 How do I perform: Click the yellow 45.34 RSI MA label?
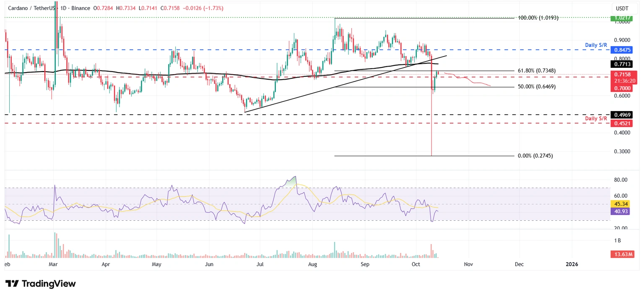pos(621,204)
